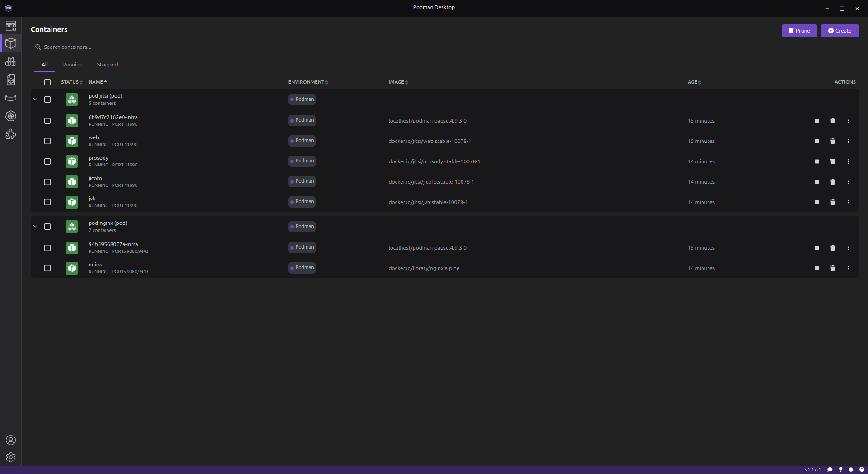This screenshot has width=868, height=474.
Task: Open the Volumes sidebar icon
Action: coord(11,98)
